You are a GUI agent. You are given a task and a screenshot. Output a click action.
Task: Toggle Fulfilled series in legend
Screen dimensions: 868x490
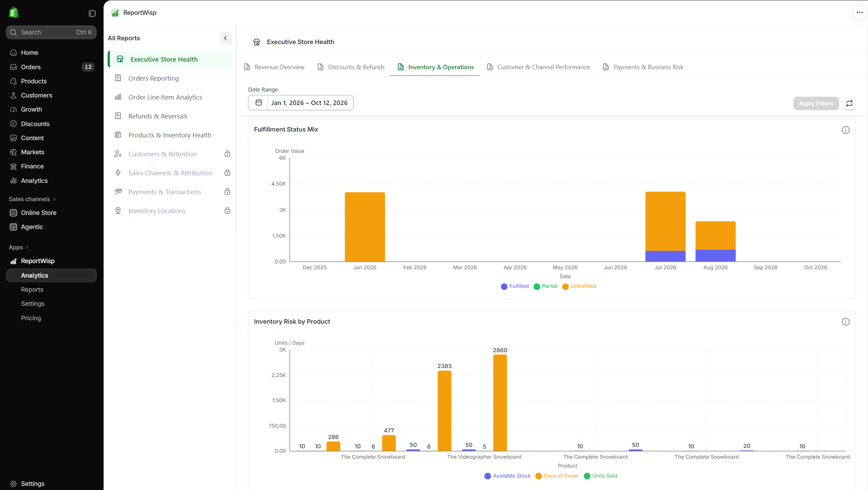(515, 286)
